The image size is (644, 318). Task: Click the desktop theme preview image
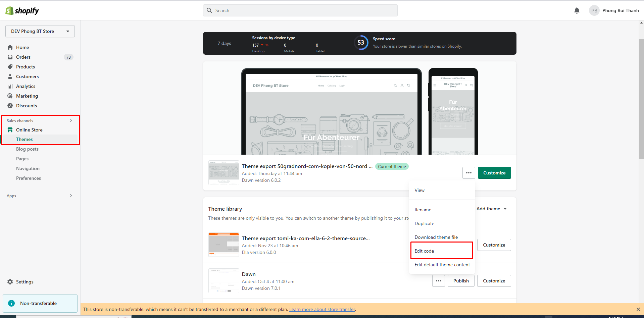pyautogui.click(x=332, y=111)
